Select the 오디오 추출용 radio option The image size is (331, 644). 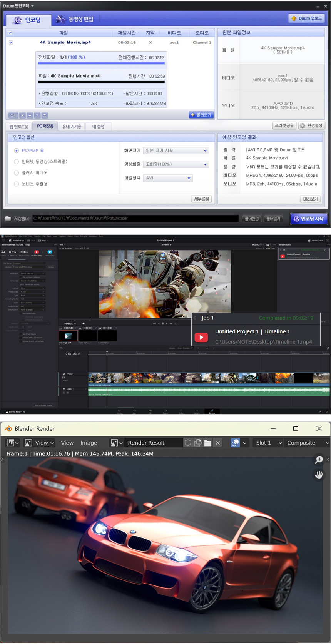coord(17,184)
